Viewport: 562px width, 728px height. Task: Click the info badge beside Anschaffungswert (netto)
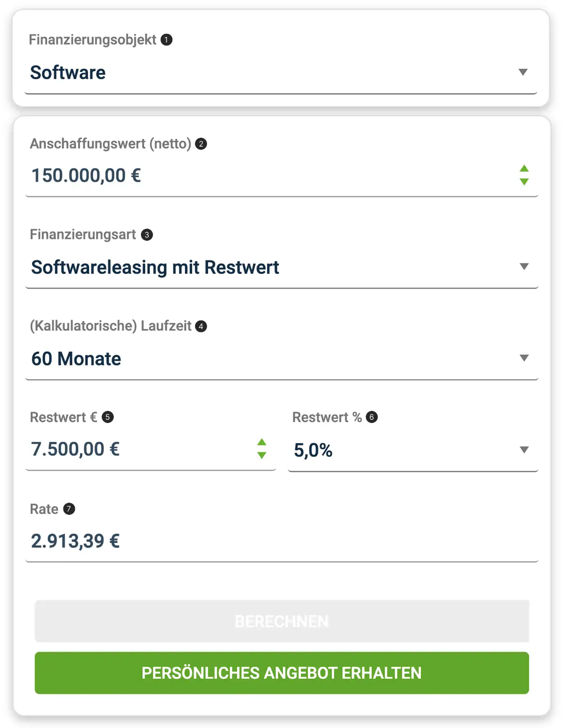(x=201, y=144)
